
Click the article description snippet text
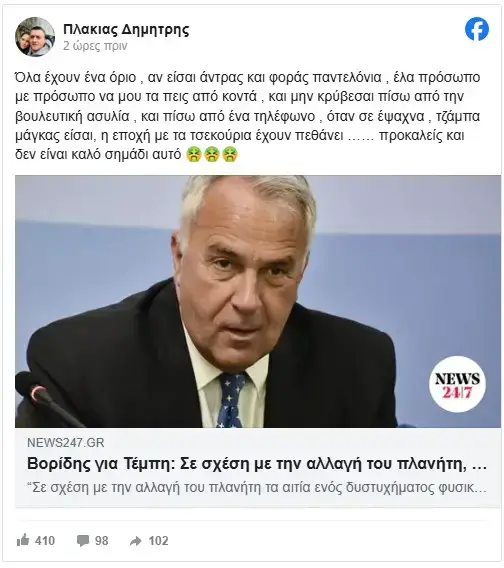(x=257, y=488)
